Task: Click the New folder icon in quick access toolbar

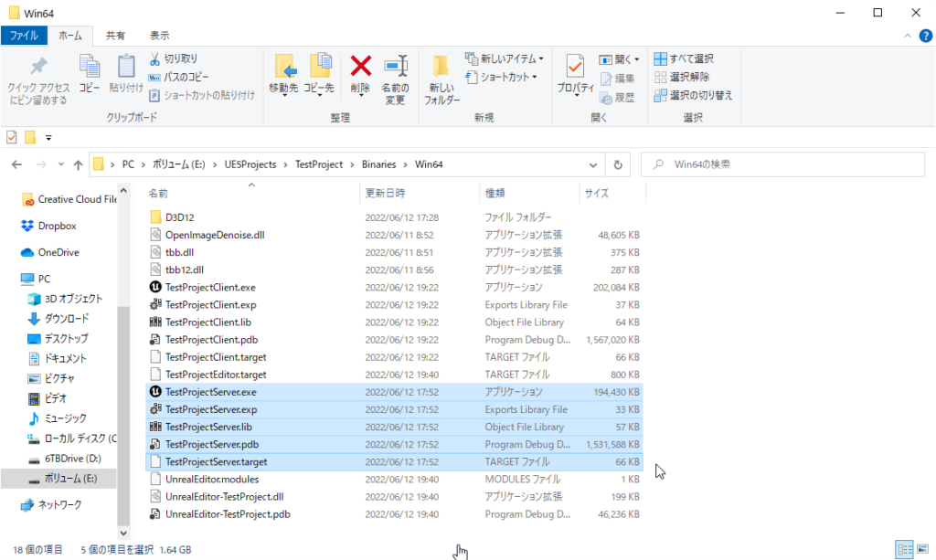Action: tap(30, 138)
